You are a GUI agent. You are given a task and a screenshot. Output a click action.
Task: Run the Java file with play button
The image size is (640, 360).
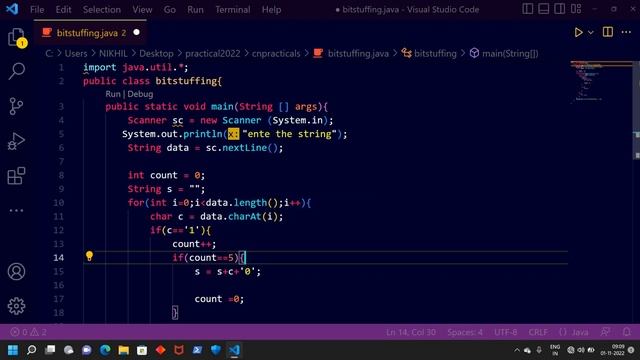click(x=578, y=32)
